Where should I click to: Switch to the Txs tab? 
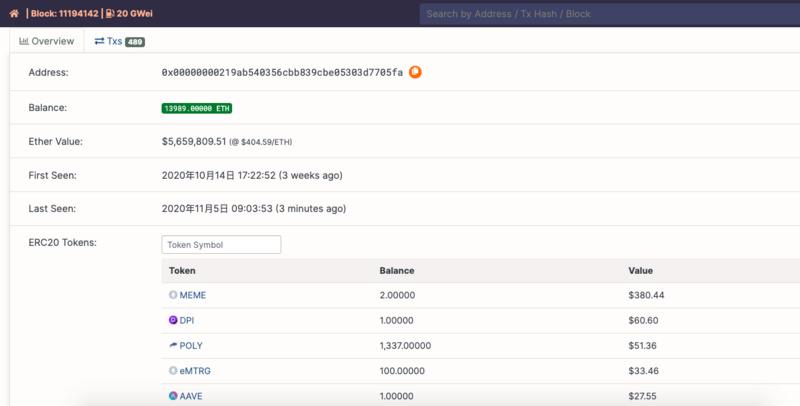click(119, 41)
